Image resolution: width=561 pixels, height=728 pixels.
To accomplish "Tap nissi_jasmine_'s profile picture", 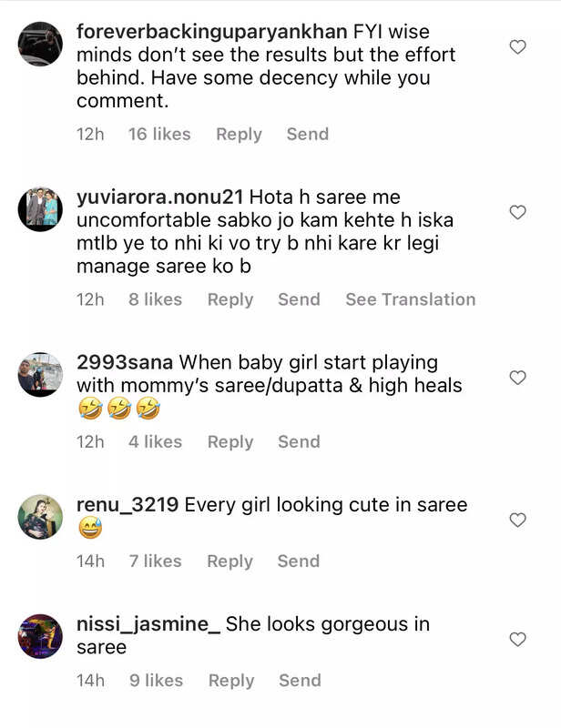I will coord(40,636).
